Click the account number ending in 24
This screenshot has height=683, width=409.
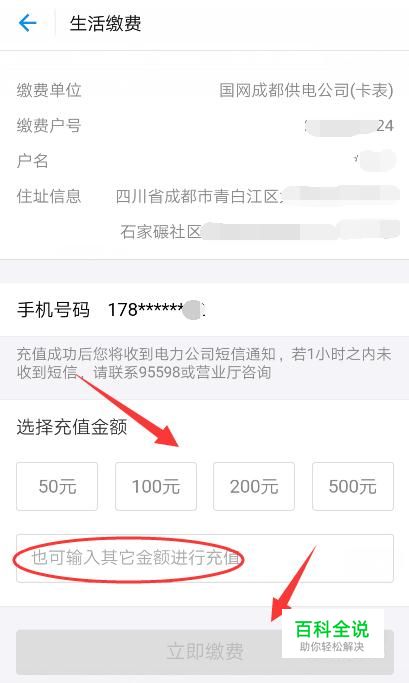(349, 126)
